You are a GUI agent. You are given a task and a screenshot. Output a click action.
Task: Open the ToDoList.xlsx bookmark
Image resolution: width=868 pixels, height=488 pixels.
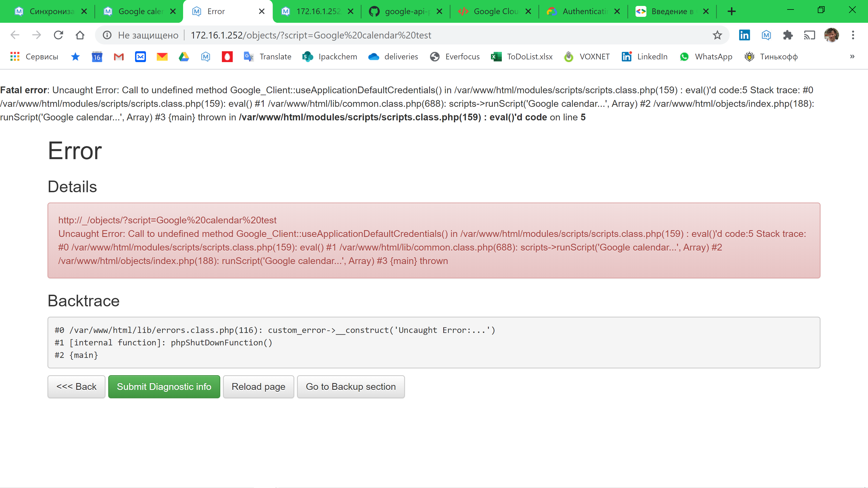(x=521, y=57)
